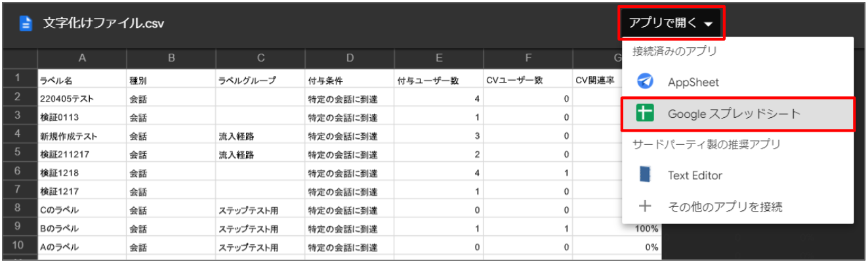Click the Cのラベル cell
Screen dimensions: 868x262
coord(60,210)
